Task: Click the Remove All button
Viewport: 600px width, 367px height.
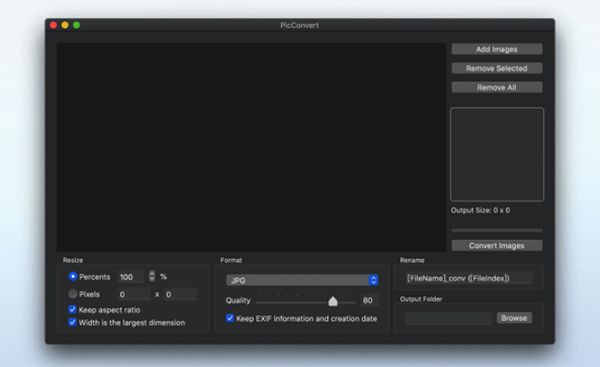Action: [497, 87]
